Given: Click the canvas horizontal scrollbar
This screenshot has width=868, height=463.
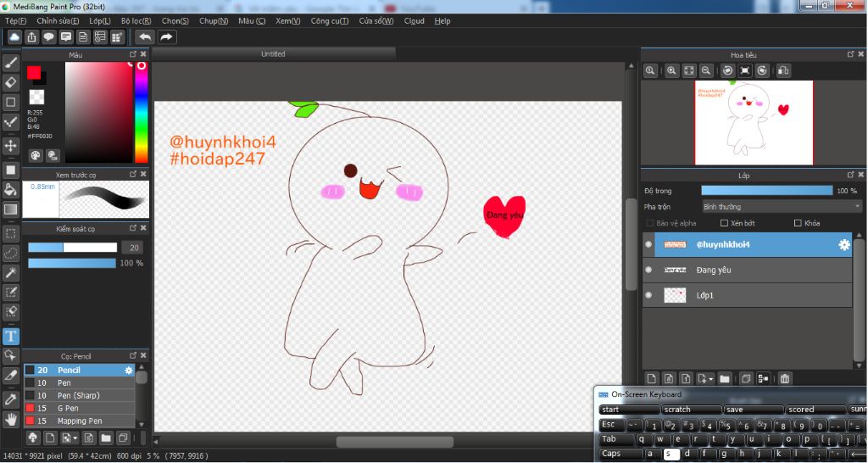Looking at the screenshot, I should pos(394,442).
